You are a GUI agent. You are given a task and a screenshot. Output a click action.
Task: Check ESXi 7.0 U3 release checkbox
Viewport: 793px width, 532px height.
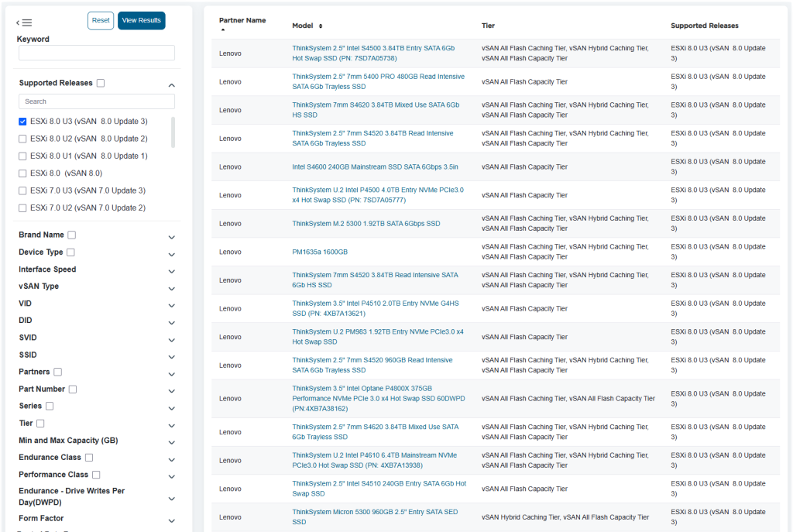pos(22,190)
